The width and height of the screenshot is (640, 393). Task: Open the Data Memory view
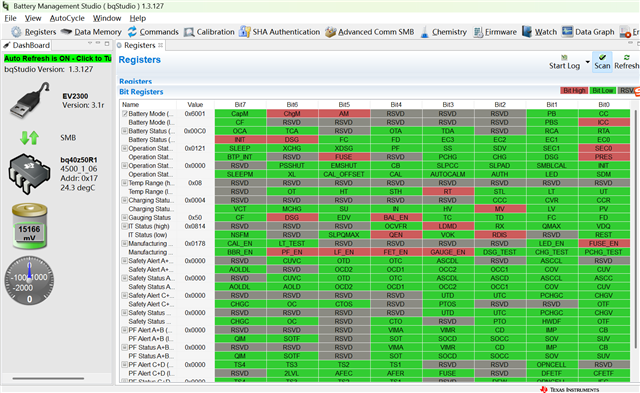pos(91,32)
